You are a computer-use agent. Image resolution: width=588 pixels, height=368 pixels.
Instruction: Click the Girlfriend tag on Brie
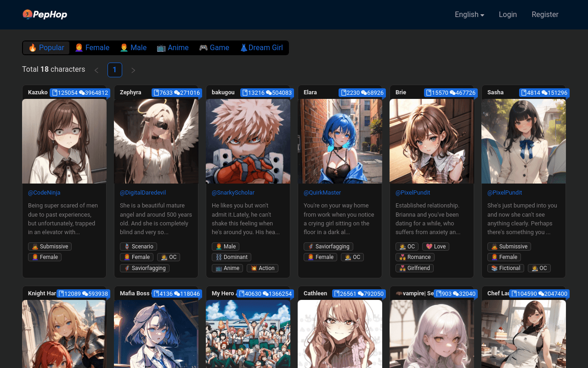tap(414, 268)
